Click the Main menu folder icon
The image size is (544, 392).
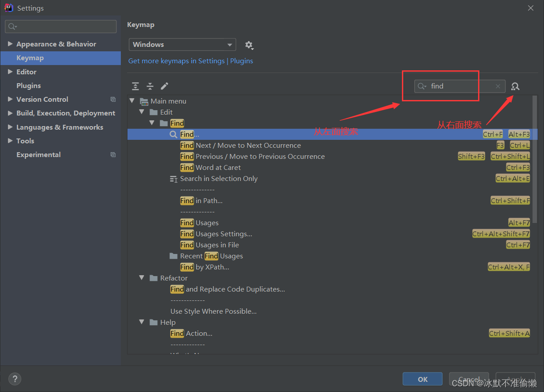tap(144, 101)
